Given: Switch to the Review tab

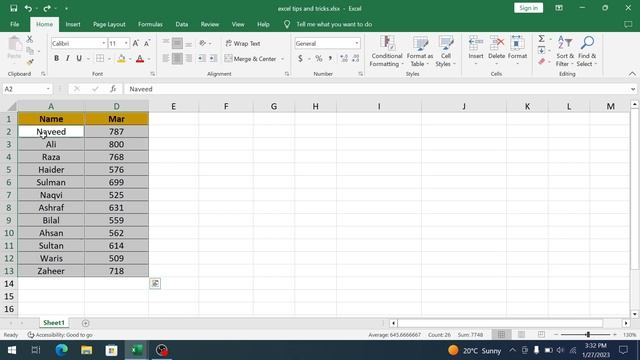Looking at the screenshot, I should pyautogui.click(x=209, y=24).
